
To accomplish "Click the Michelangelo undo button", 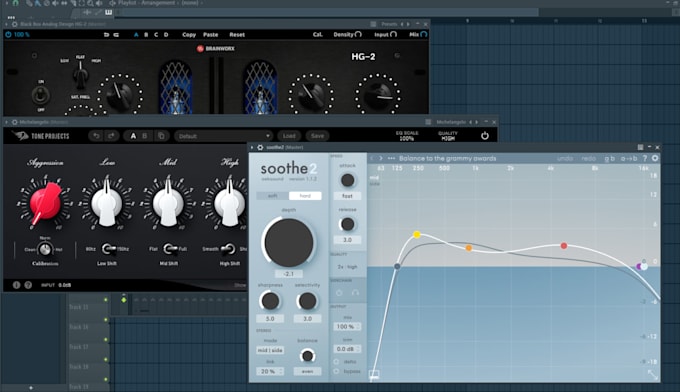I will (96, 136).
